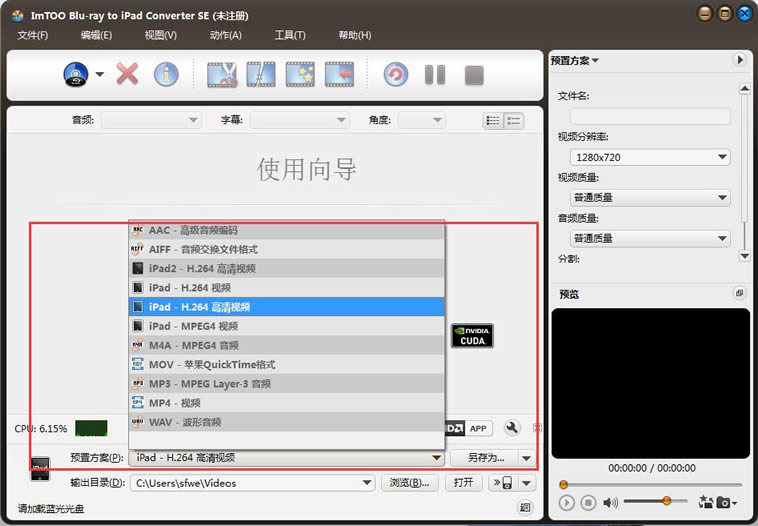Open the info icon in the toolbar

(166, 74)
